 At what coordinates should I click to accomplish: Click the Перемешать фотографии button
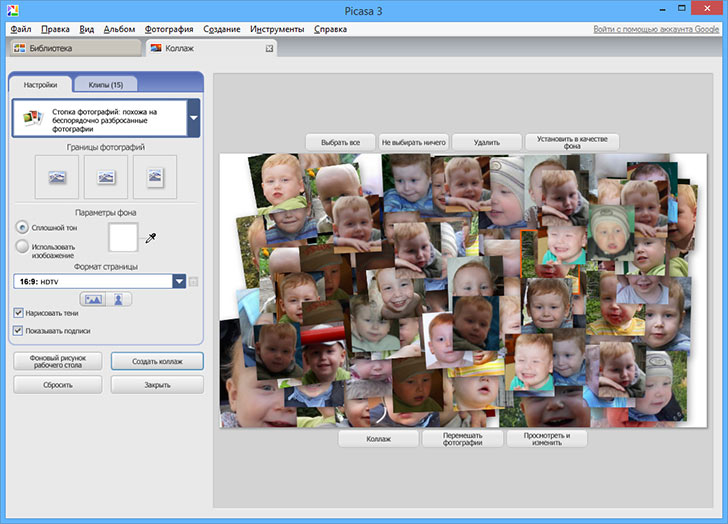tap(462, 439)
